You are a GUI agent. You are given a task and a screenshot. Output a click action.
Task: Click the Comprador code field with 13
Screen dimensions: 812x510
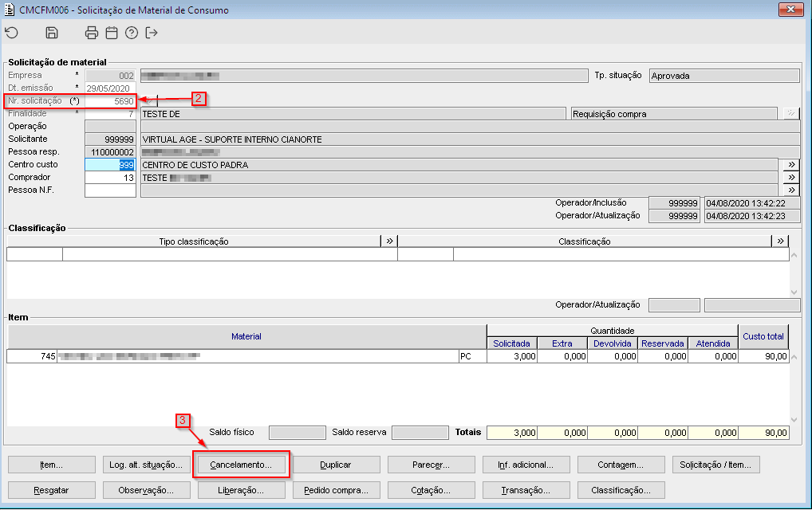pyautogui.click(x=110, y=178)
